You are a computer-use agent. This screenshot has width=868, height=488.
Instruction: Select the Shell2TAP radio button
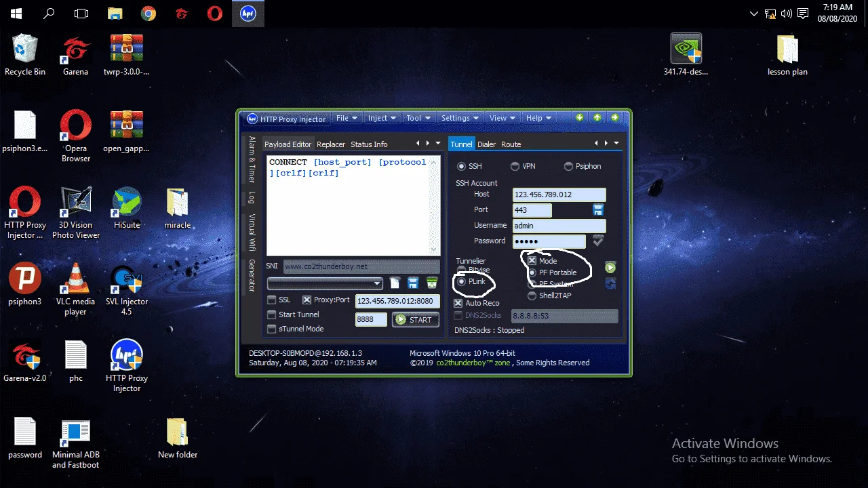click(x=532, y=296)
